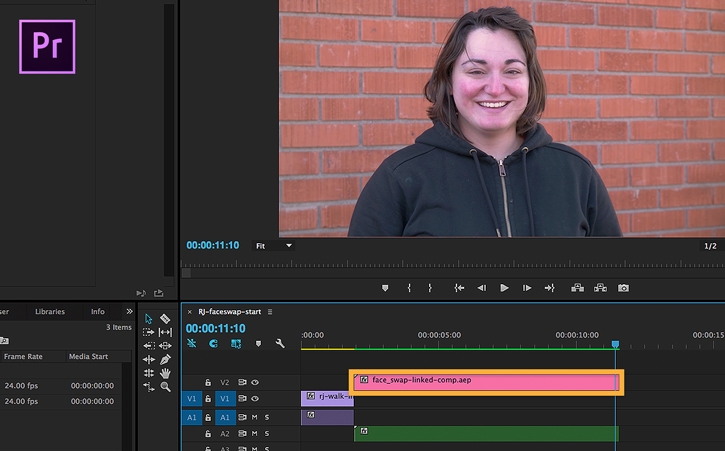The width and height of the screenshot is (725, 451).
Task: Add marker in Program Monitor transport bar
Action: click(385, 288)
